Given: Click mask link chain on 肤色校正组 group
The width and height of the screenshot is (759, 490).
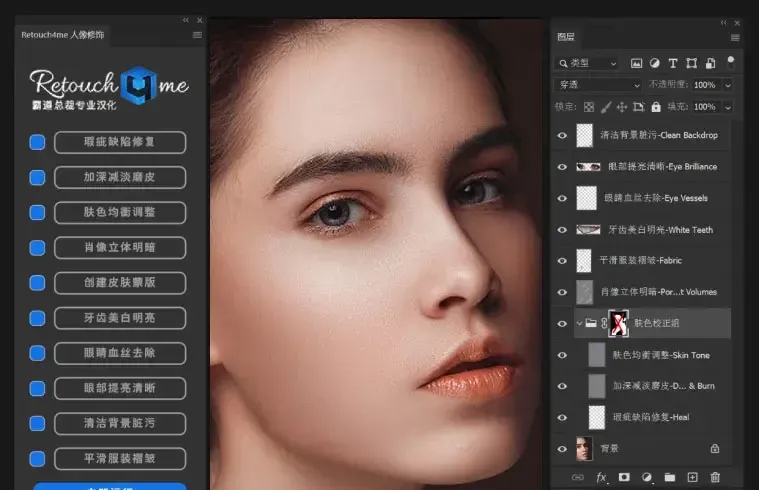Looking at the screenshot, I should click(x=604, y=323).
